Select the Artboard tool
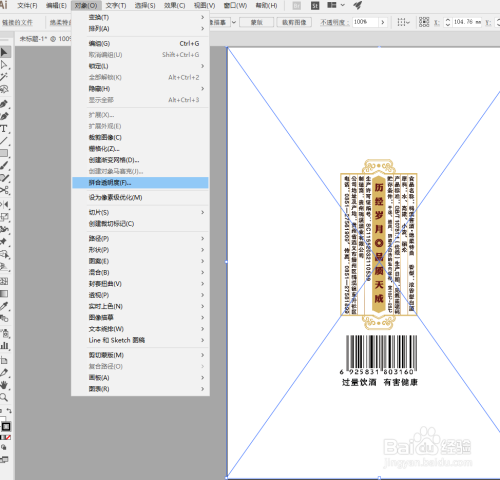The width and height of the screenshot is (500, 480). click(x=4, y=360)
